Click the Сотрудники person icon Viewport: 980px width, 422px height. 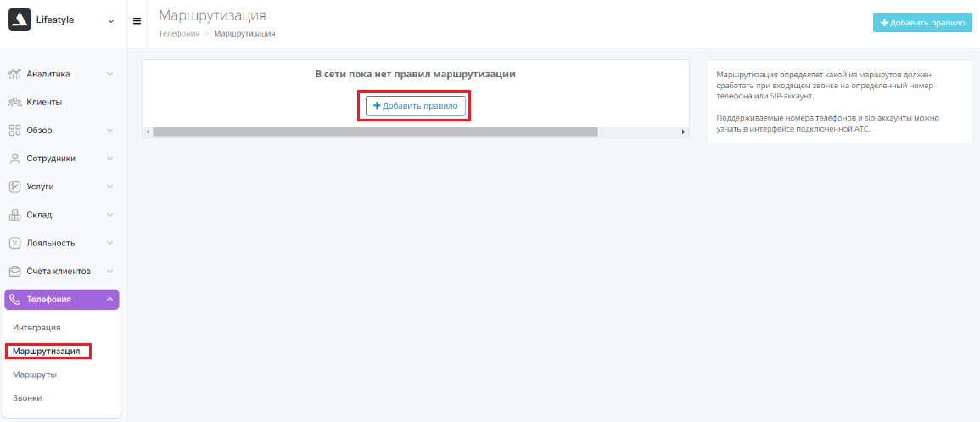coord(15,158)
